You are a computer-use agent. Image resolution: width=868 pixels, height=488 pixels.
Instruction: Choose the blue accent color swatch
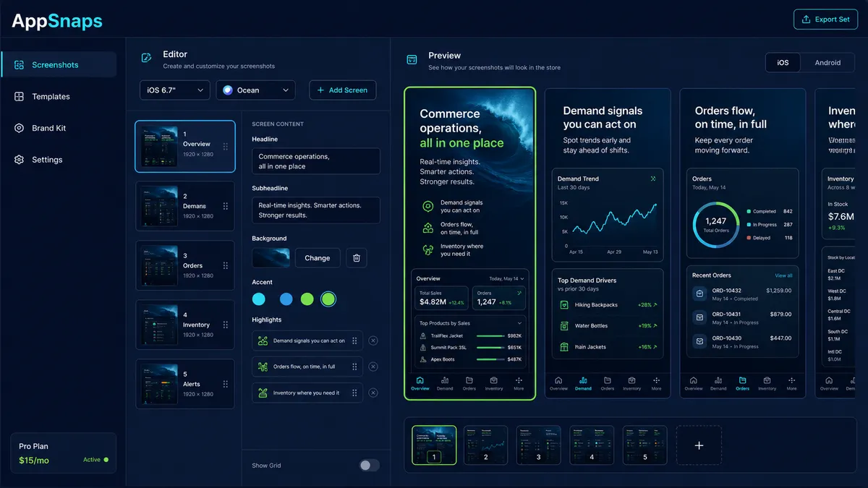coord(286,299)
